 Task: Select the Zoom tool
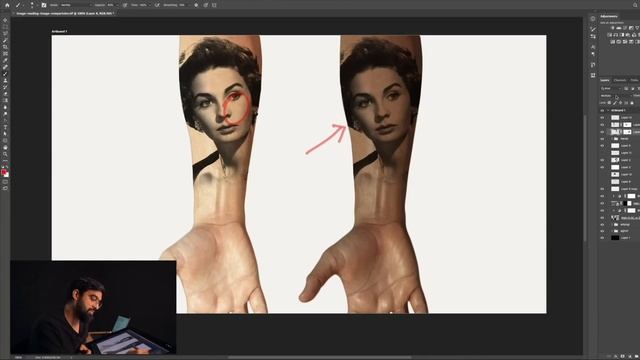point(5,154)
